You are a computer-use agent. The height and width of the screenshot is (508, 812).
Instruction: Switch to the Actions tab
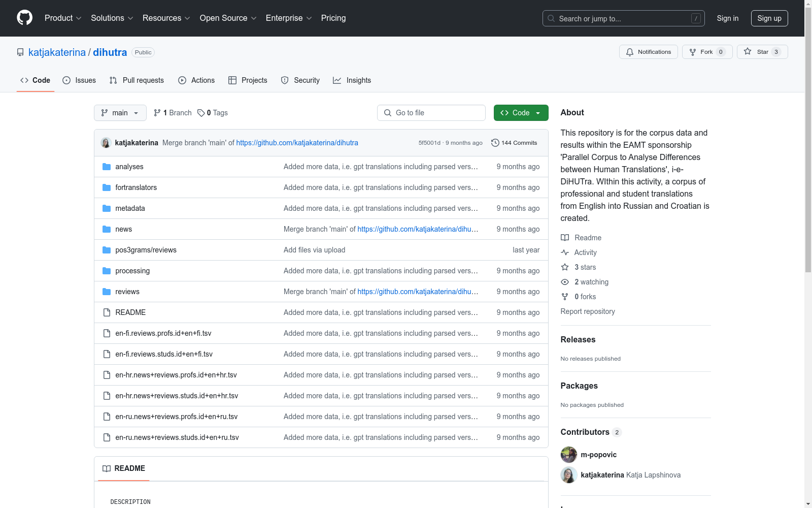196,80
